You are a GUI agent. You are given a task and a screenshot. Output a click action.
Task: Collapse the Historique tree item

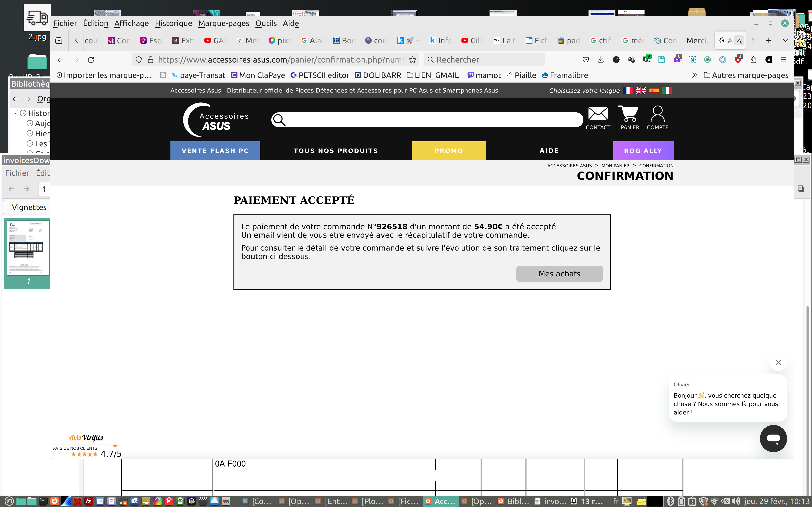point(15,113)
